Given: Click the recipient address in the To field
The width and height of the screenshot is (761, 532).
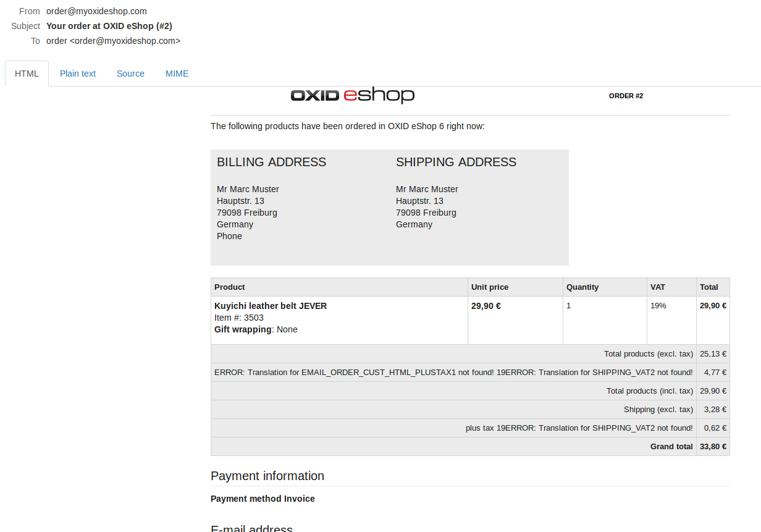Looking at the screenshot, I should pyautogui.click(x=113, y=41).
